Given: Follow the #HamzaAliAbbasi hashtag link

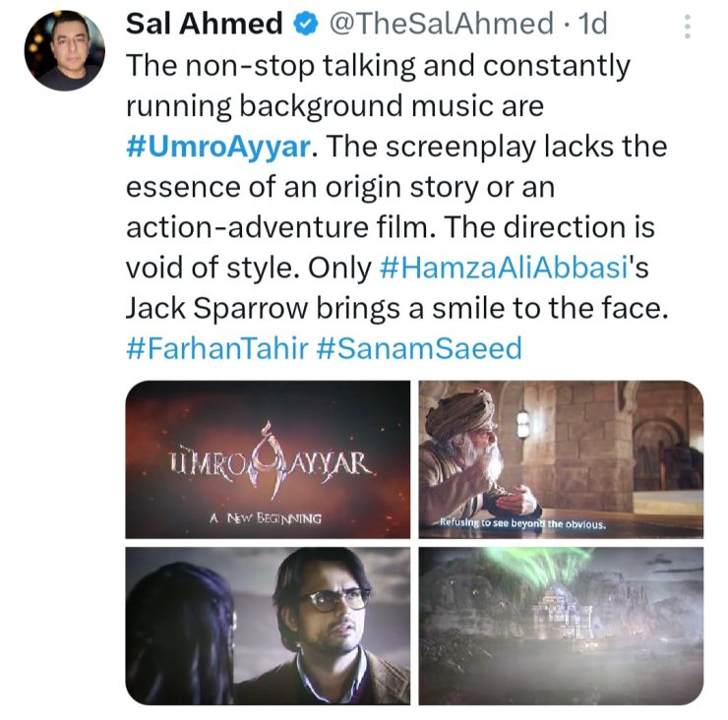Looking at the screenshot, I should [497, 268].
